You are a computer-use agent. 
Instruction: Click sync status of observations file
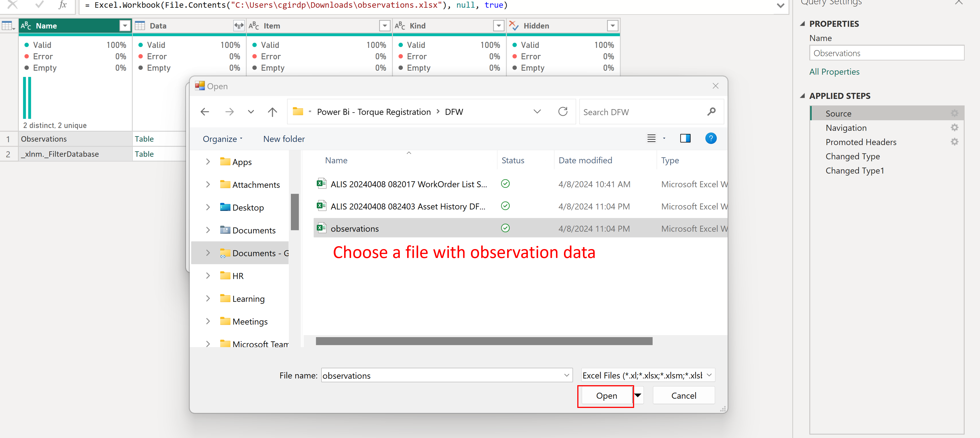click(x=505, y=228)
